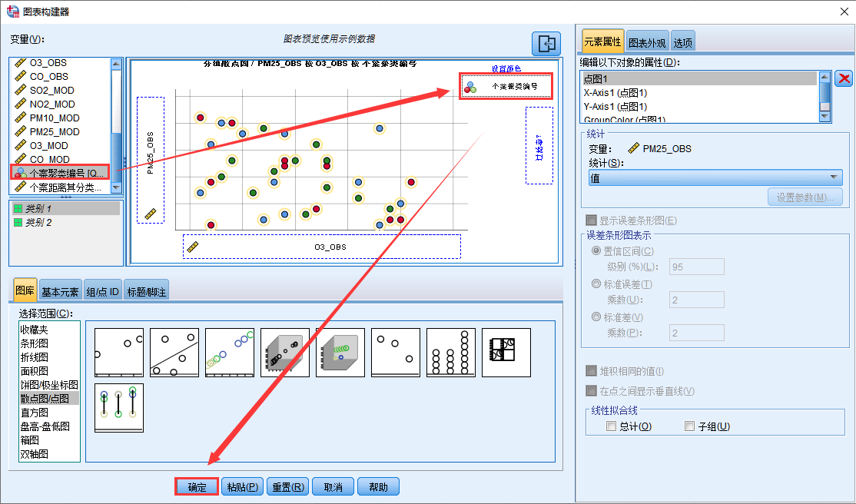Choose the scatter with fit line thumbnail
The height and width of the screenshot is (504, 856).
[174, 352]
